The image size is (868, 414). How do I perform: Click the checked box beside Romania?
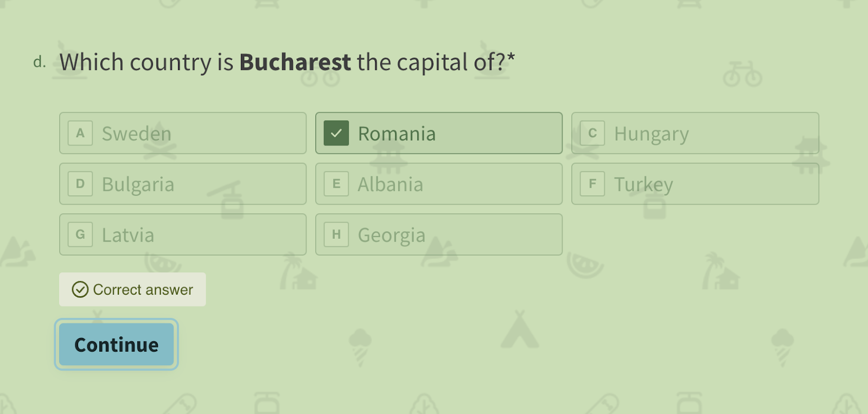click(336, 133)
